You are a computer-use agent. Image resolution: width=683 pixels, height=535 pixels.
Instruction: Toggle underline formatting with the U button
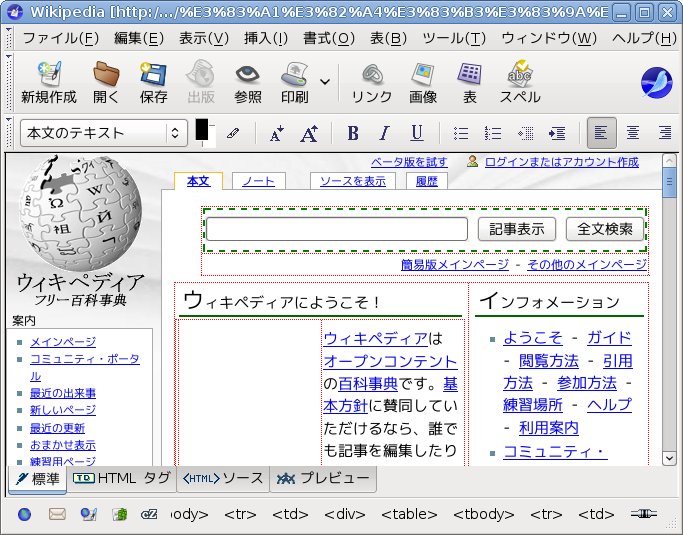[x=417, y=133]
